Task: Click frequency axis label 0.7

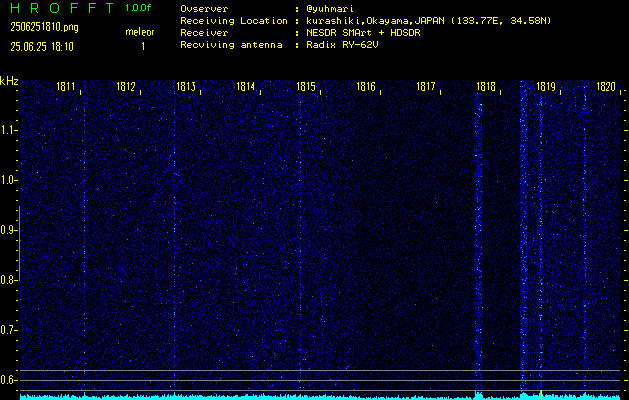Action: pyautogui.click(x=7, y=330)
